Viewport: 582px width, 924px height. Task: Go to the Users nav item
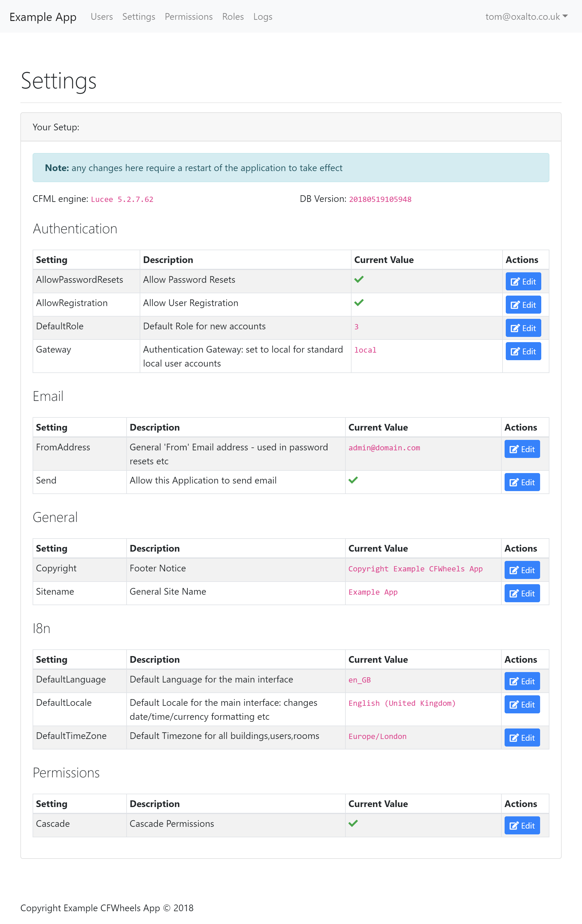pyautogui.click(x=102, y=17)
